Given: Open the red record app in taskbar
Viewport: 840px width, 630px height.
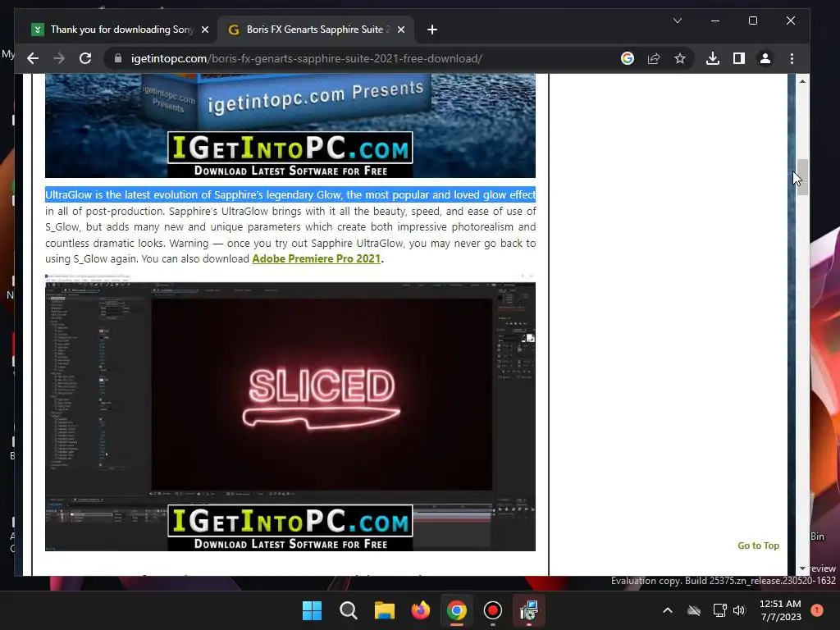Looking at the screenshot, I should [492, 610].
